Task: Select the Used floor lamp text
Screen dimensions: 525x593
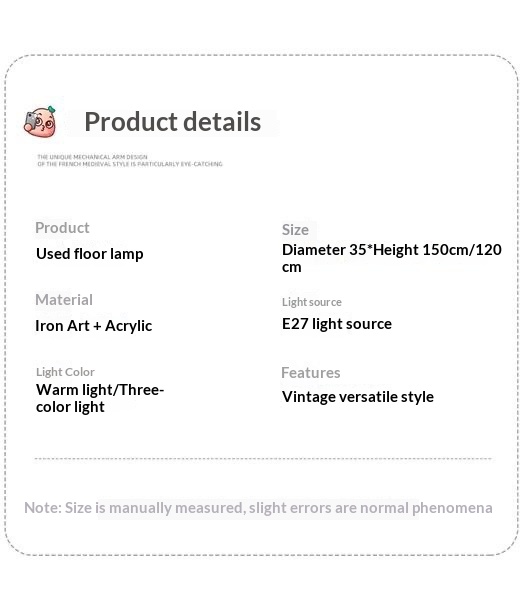Action: click(x=90, y=254)
